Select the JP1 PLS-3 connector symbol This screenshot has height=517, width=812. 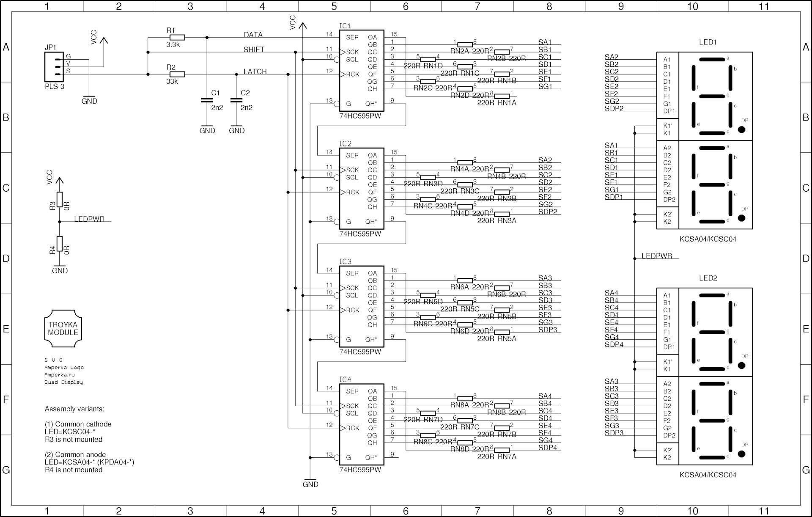click(54, 67)
